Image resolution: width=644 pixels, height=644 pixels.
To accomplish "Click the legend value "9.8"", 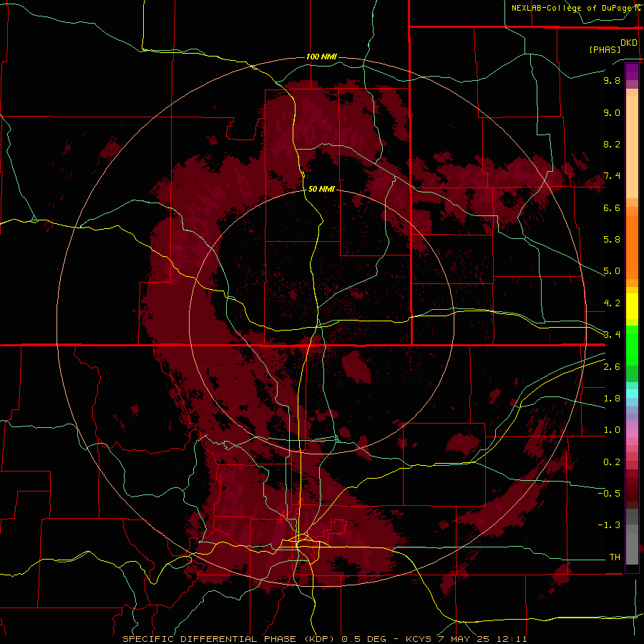I will pyautogui.click(x=612, y=80).
